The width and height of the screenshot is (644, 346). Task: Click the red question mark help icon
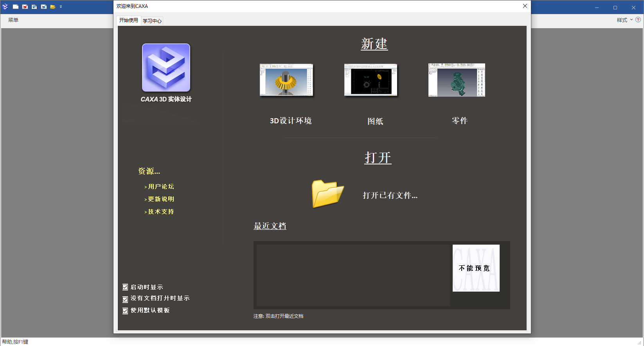click(x=638, y=20)
